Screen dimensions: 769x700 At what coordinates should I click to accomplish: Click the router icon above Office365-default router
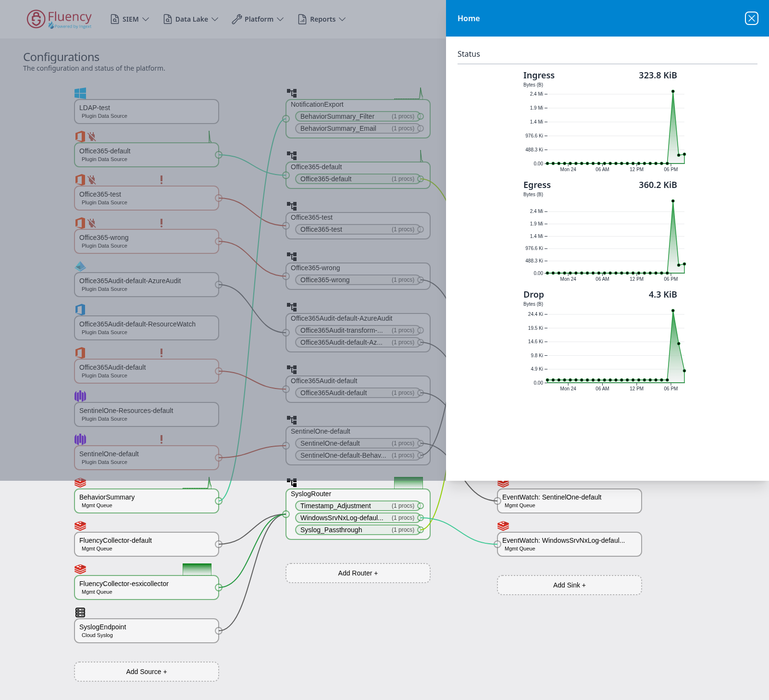292,155
